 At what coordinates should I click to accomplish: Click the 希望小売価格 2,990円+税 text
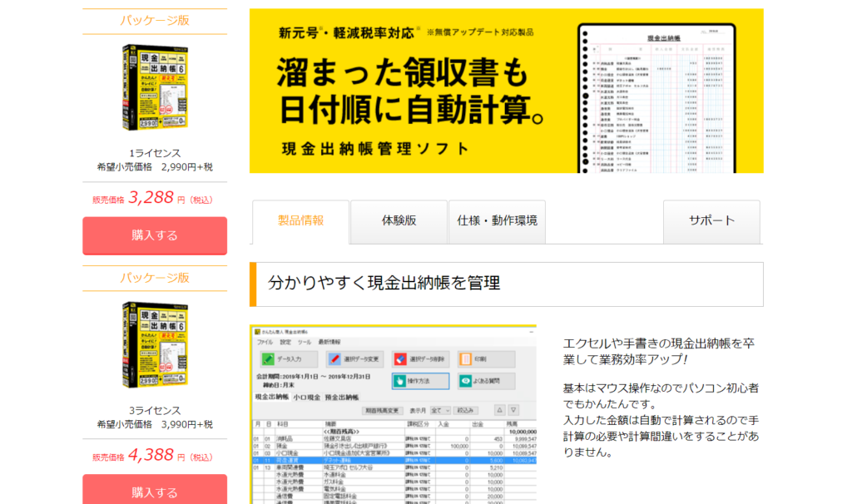tap(155, 167)
